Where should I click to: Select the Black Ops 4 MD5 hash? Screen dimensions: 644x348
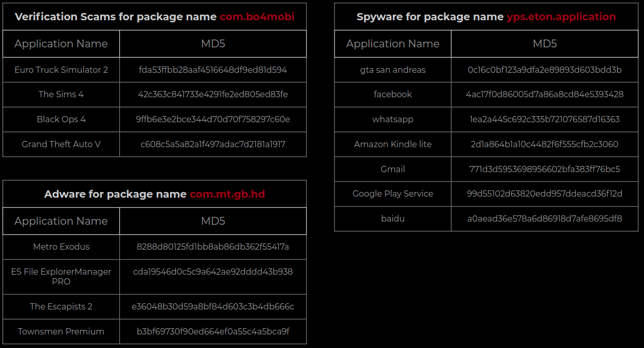click(x=213, y=119)
